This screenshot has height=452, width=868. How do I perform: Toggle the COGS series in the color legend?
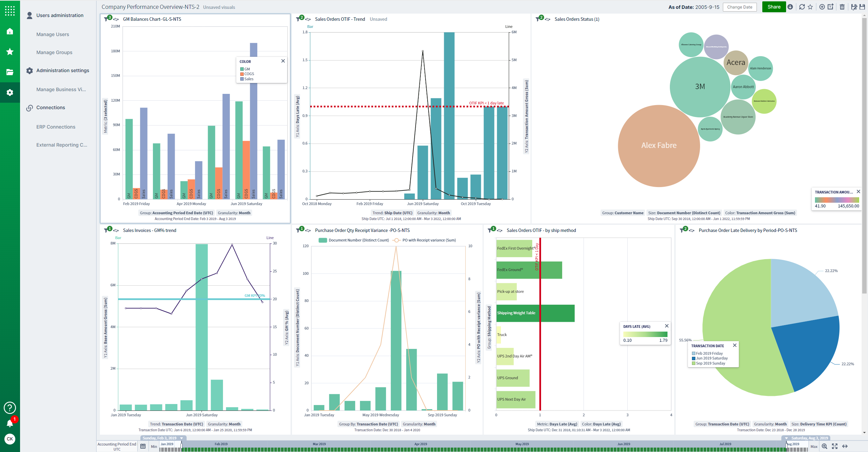pos(248,74)
